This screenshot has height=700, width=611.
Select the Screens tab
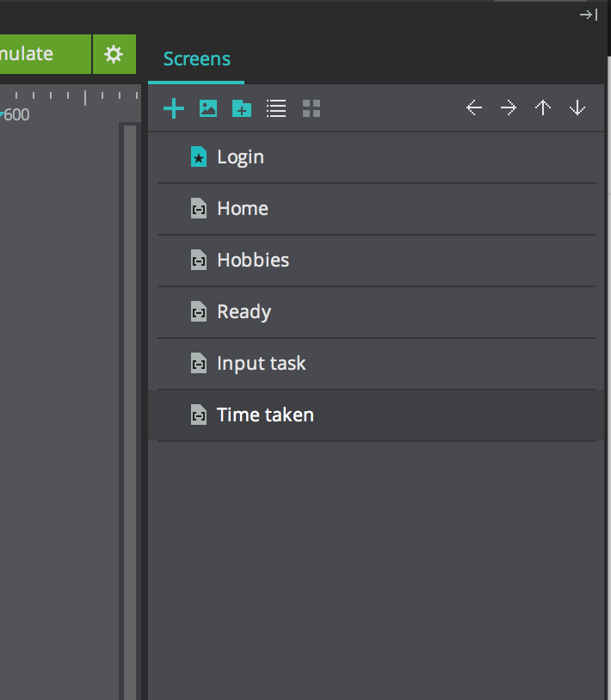[x=197, y=59]
